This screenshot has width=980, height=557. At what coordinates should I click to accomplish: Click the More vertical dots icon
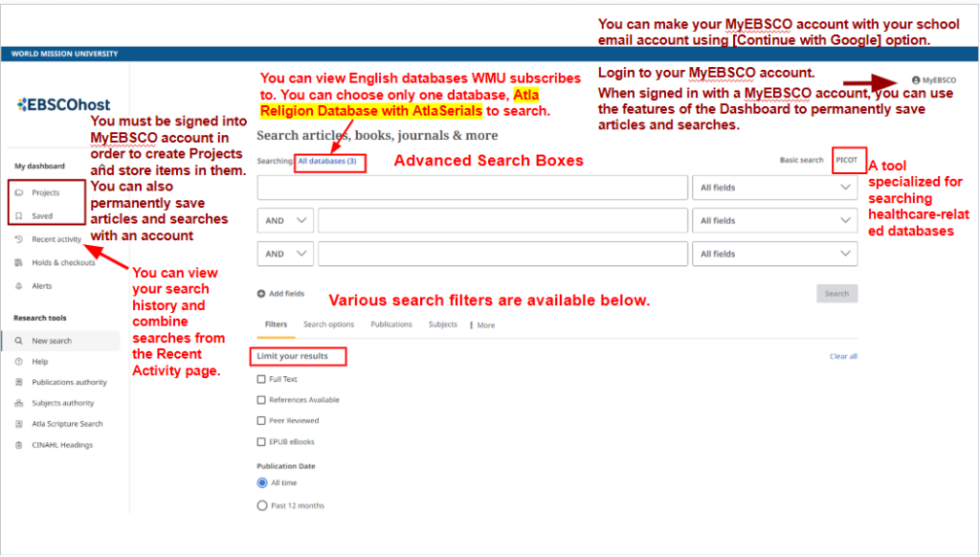pyautogui.click(x=471, y=325)
